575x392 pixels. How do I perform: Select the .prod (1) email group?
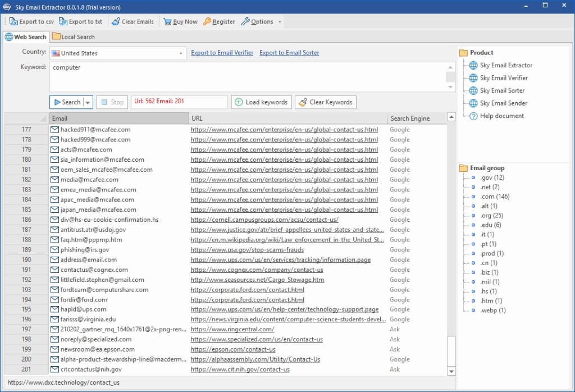[x=492, y=253]
